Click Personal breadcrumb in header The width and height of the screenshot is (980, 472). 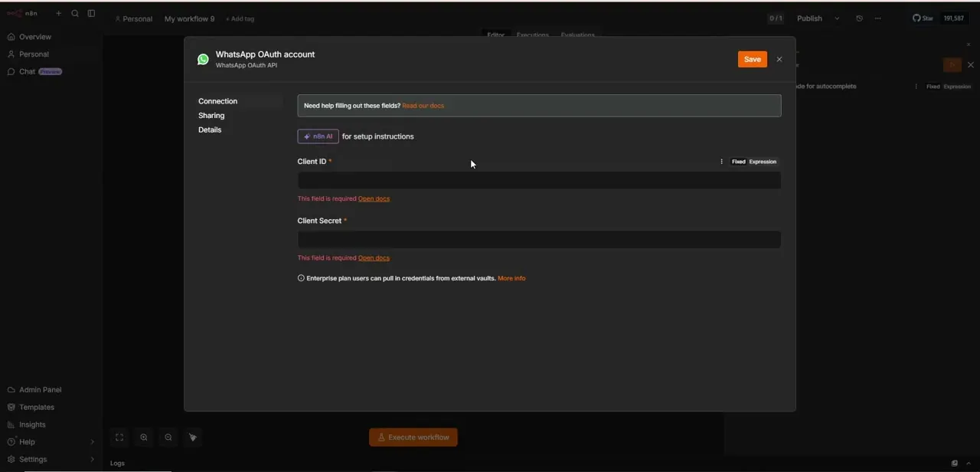[133, 18]
